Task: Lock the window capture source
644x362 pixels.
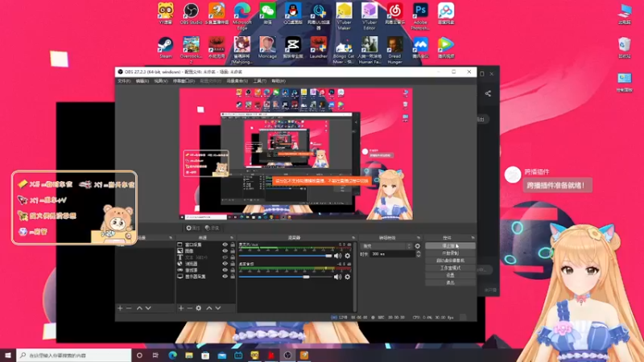Action: [233, 245]
